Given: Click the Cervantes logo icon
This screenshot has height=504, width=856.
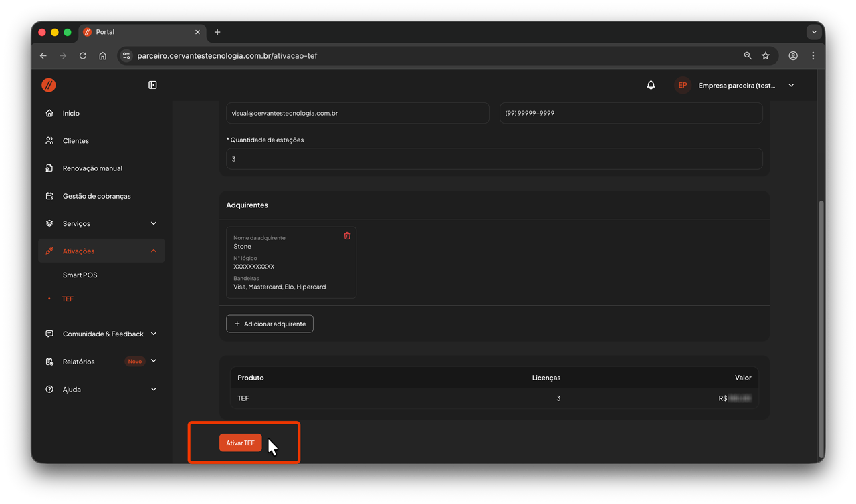Looking at the screenshot, I should [49, 85].
